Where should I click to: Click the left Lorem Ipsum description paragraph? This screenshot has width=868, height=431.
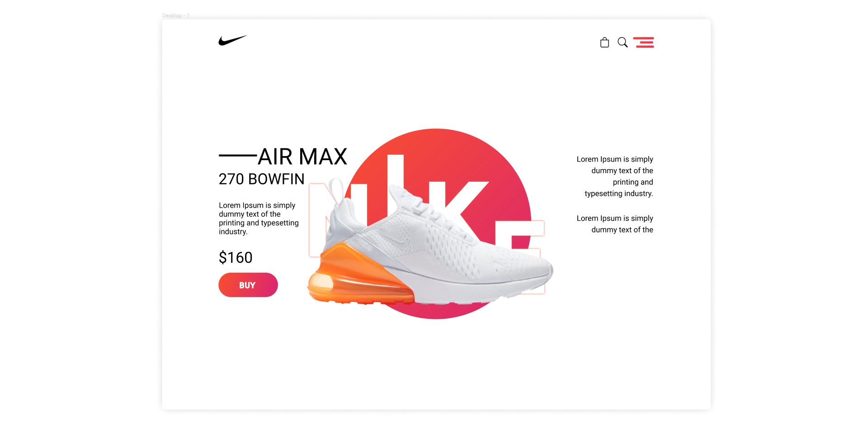pyautogui.click(x=259, y=218)
